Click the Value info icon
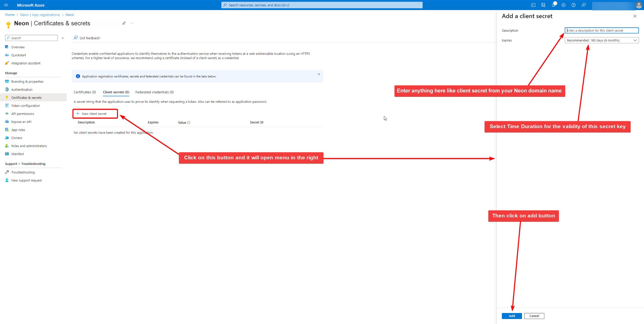The width and height of the screenshot is (644, 324). pos(189,123)
